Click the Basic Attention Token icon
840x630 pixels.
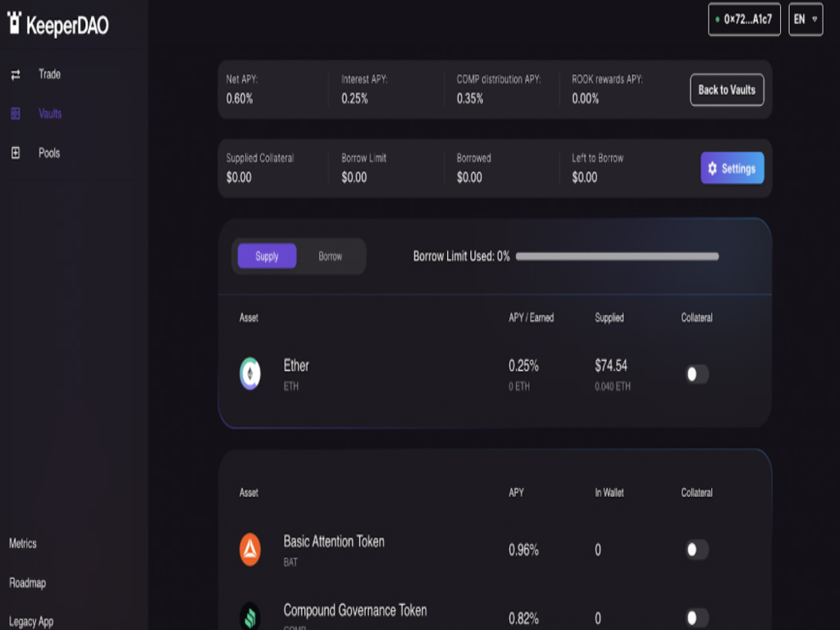[250, 550]
